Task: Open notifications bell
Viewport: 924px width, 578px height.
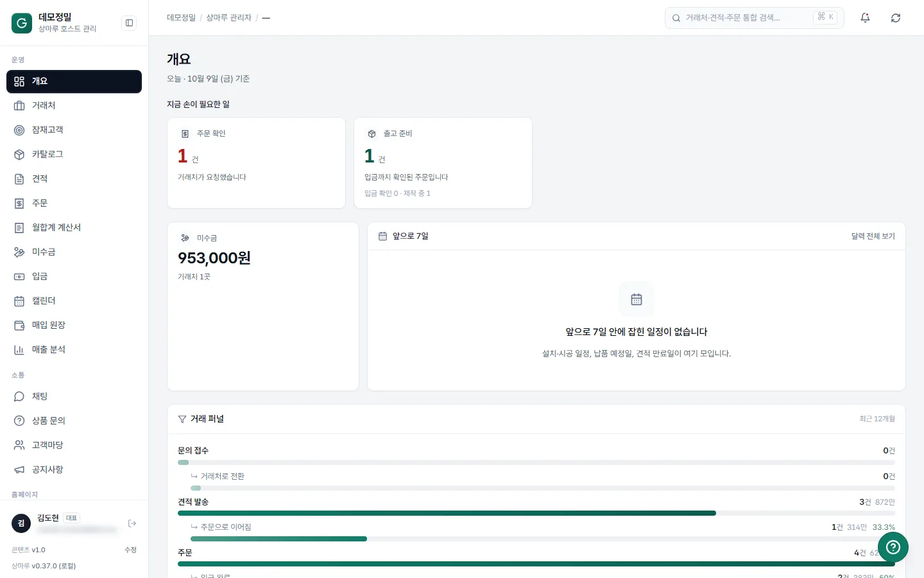Action: click(865, 18)
